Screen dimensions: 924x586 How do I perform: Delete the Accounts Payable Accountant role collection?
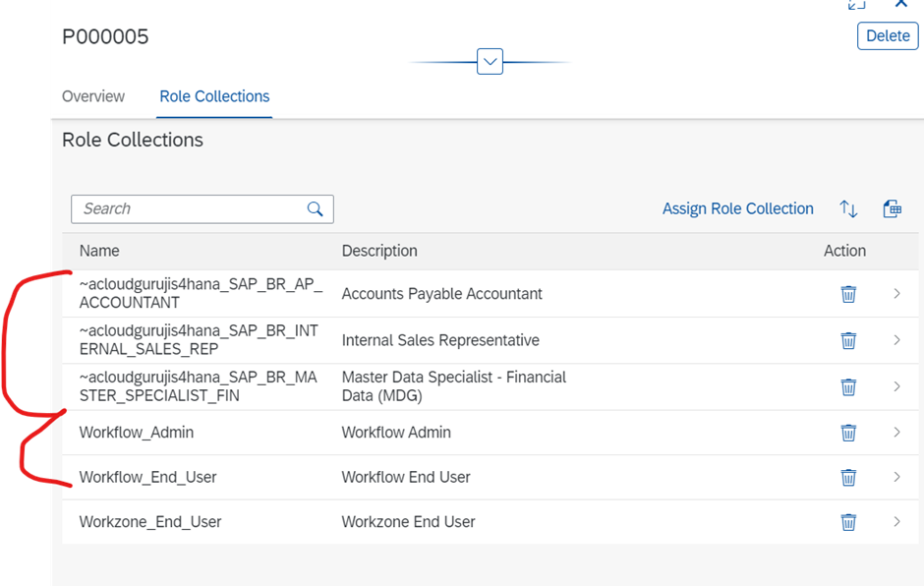848,294
